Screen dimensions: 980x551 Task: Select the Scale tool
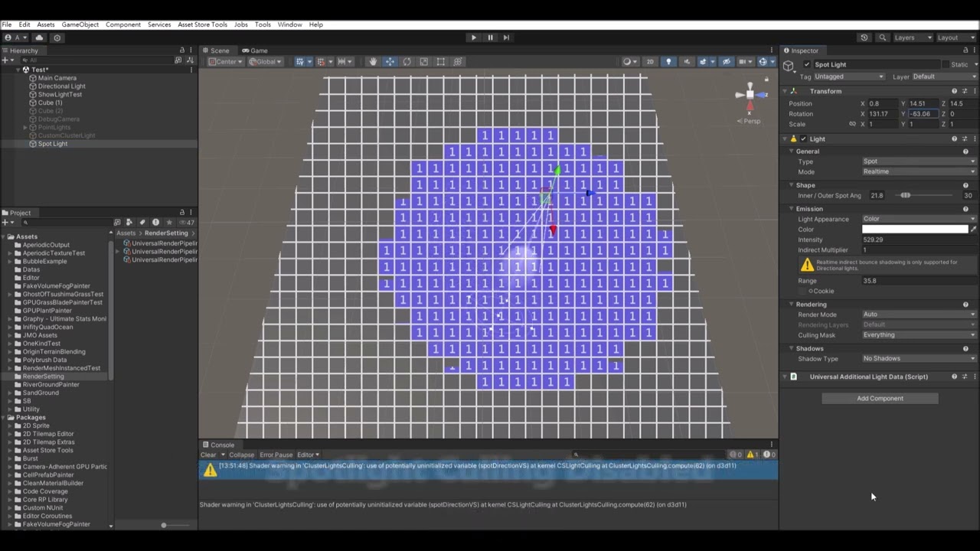click(x=423, y=62)
